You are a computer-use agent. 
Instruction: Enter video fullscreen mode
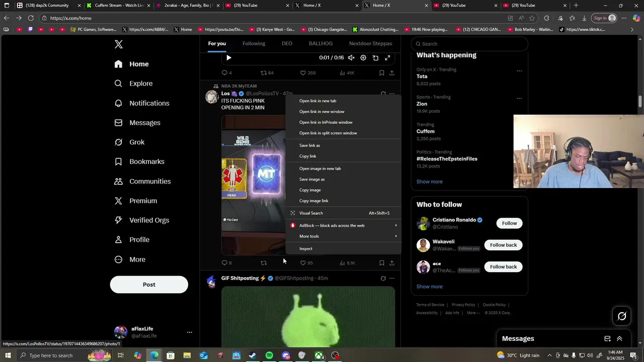coord(387,58)
